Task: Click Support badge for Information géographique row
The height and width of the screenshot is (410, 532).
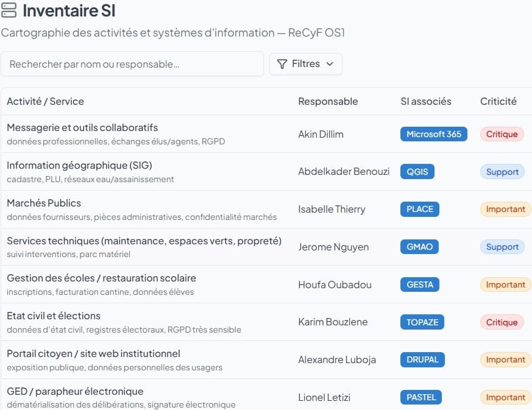Action: [x=502, y=172]
